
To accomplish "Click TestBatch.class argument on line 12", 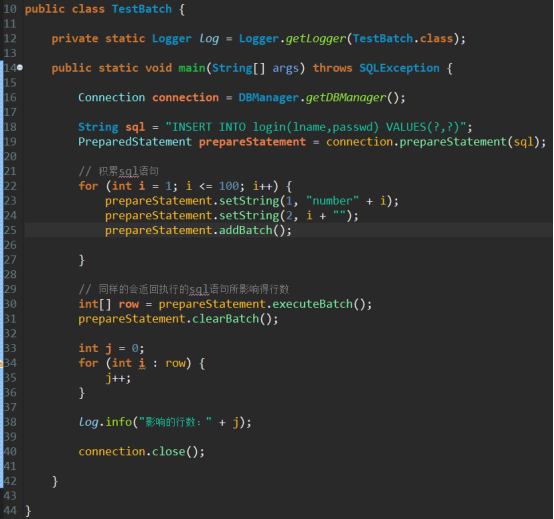I will pyautogui.click(x=403, y=39).
